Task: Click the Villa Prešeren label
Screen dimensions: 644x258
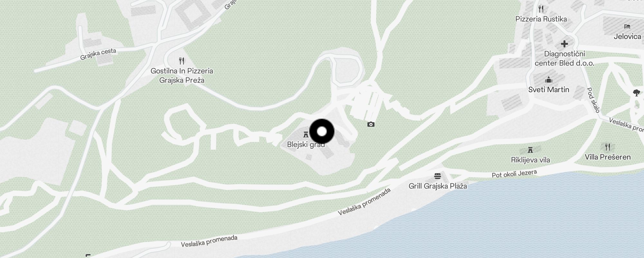Action: (608, 157)
